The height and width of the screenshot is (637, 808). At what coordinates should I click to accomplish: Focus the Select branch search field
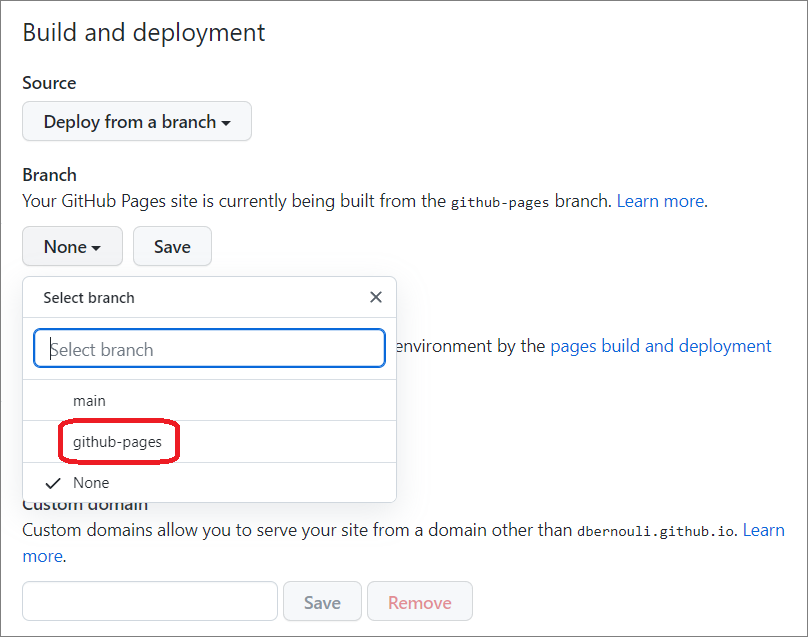[x=209, y=349]
